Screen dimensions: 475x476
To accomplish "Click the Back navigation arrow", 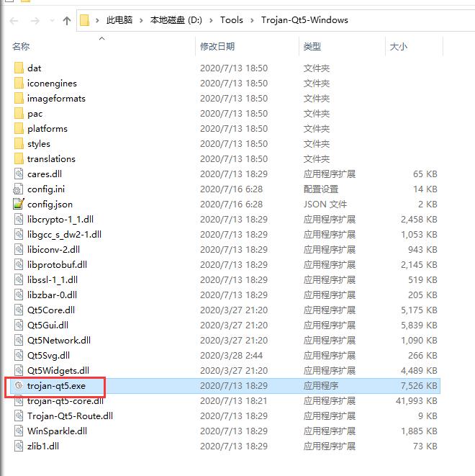I will tap(14, 20).
